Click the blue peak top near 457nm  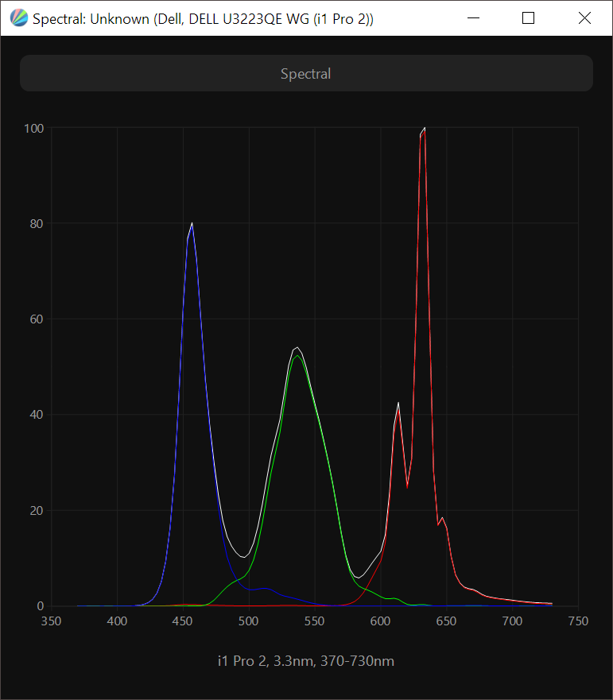(192, 225)
